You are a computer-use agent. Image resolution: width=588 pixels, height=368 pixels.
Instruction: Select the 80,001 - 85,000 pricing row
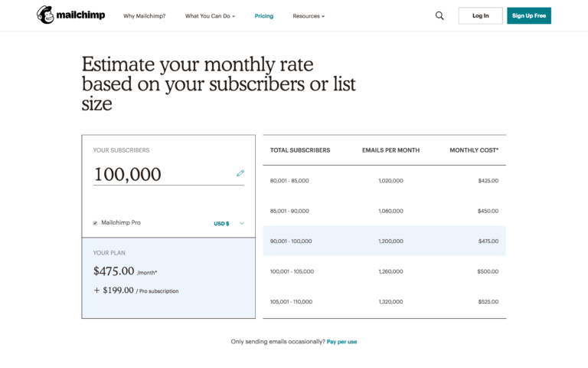384,181
